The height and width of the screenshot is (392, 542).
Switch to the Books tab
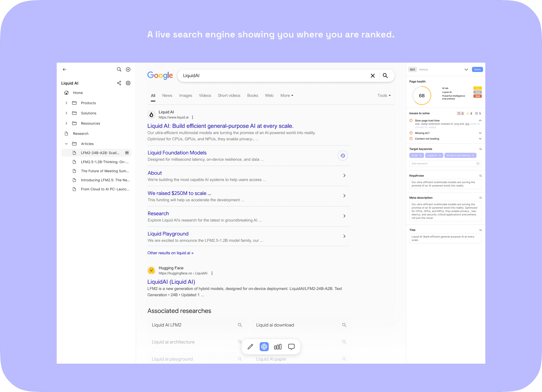(253, 96)
